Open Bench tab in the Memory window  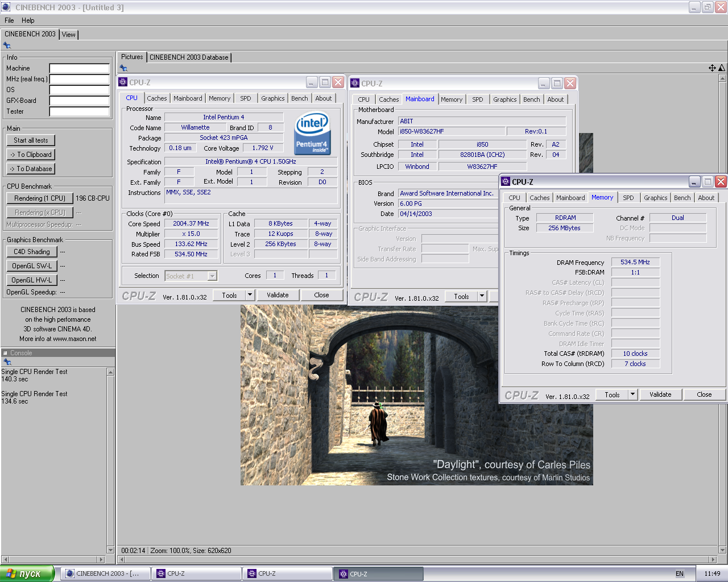682,198
